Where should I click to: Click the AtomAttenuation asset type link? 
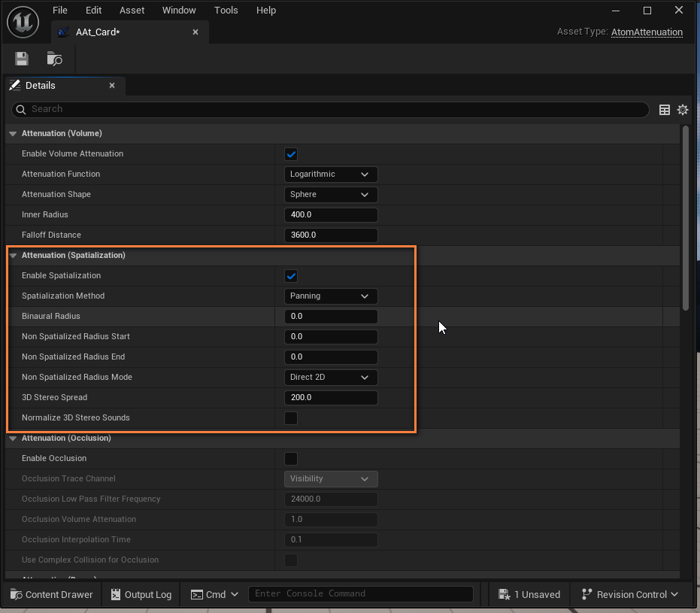point(647,32)
